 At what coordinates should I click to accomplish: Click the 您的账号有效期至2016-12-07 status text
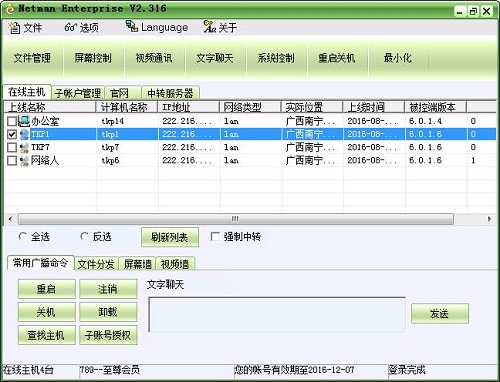pos(294,370)
